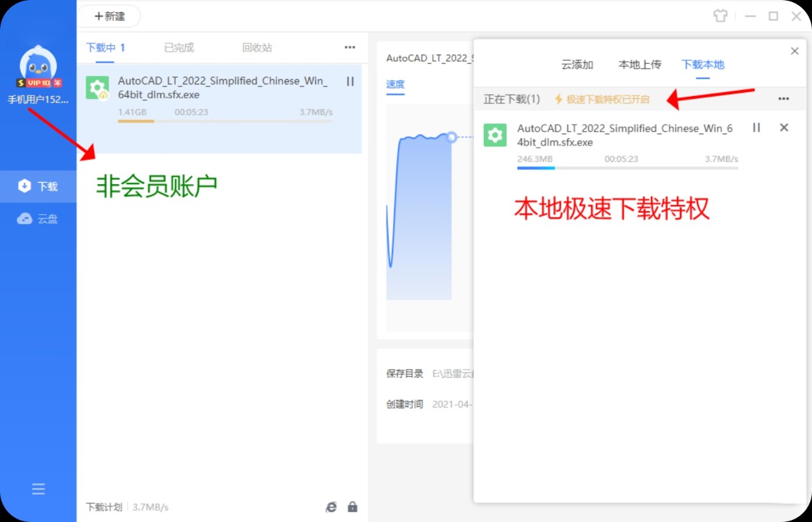Image resolution: width=812 pixels, height=522 pixels.
Task: Click 正在下载(1) label in popup
Action: [512, 99]
